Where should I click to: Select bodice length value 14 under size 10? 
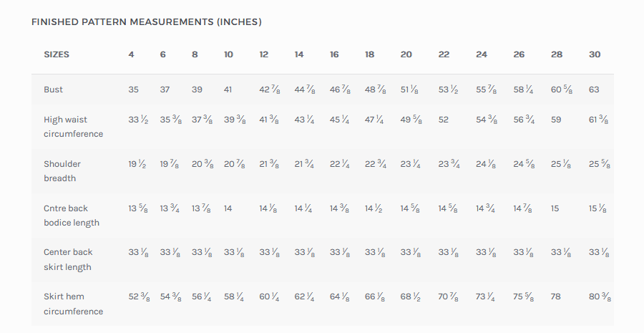(228, 208)
